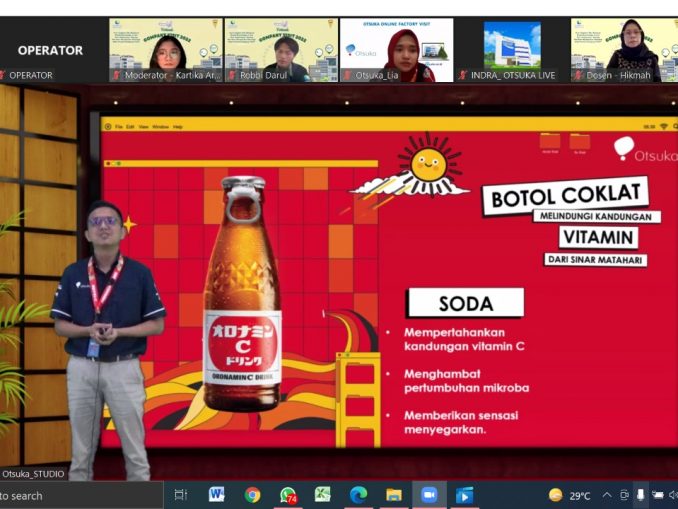The image size is (678, 509).
Task: Click muted mic icon on Robbi Darul
Action: pyautogui.click(x=231, y=75)
